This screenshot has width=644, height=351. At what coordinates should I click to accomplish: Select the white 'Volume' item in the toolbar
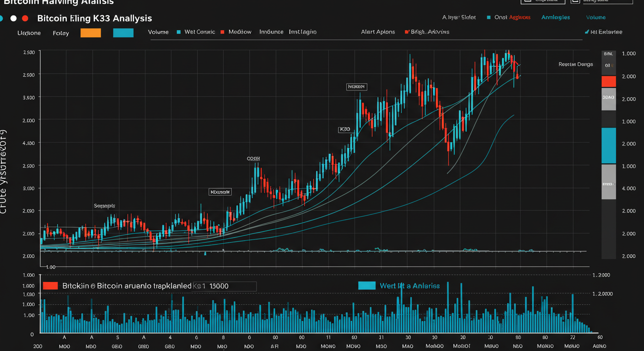click(x=158, y=32)
